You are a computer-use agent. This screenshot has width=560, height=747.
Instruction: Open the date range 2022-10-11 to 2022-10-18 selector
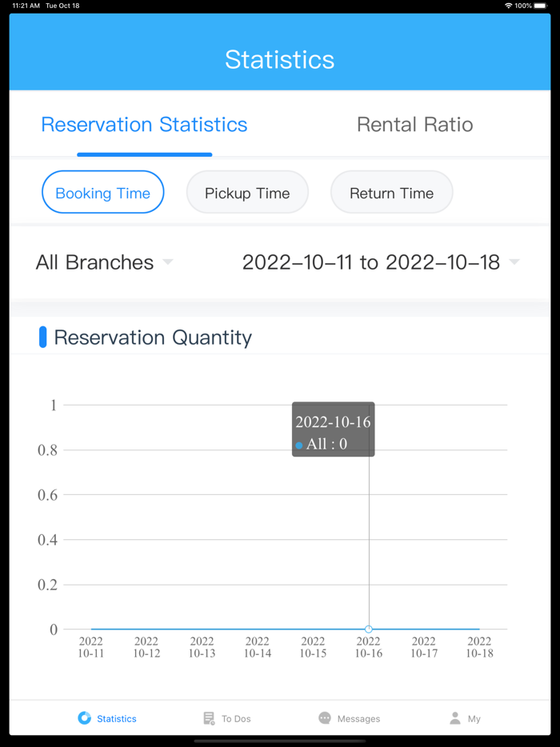[373, 262]
